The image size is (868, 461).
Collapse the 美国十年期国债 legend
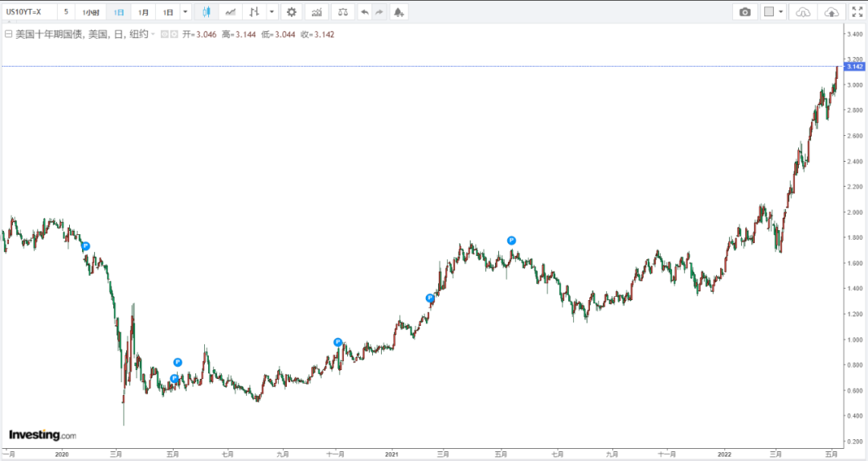click(8, 35)
